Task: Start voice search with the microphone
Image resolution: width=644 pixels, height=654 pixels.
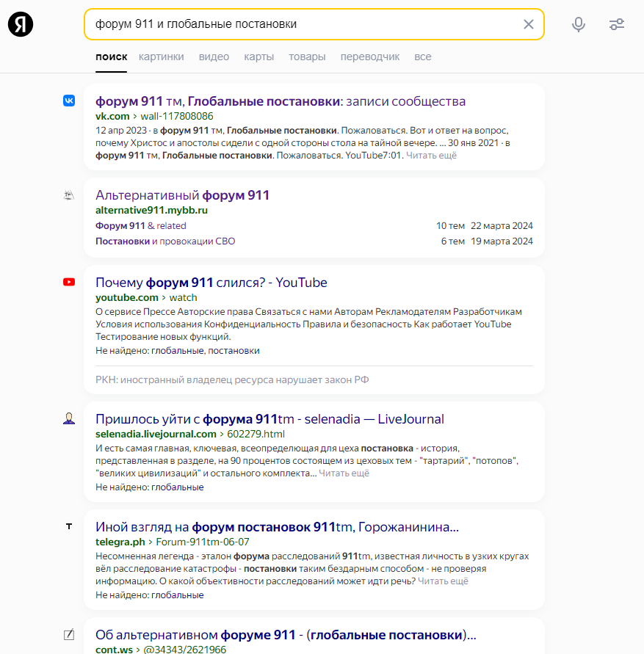Action: [578, 24]
